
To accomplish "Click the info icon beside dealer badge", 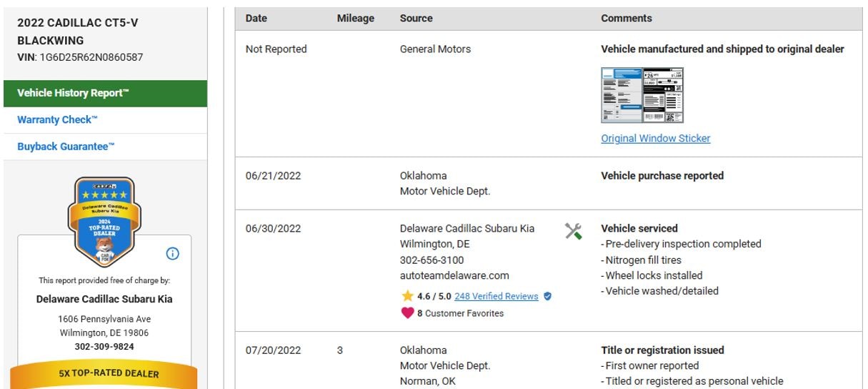I will click(172, 254).
